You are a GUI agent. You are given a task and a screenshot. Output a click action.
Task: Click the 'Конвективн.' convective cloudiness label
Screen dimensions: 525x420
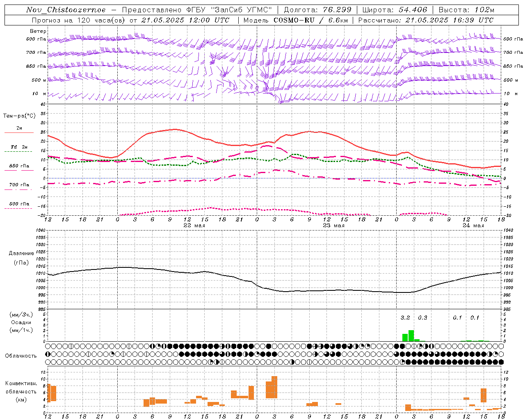(21, 383)
